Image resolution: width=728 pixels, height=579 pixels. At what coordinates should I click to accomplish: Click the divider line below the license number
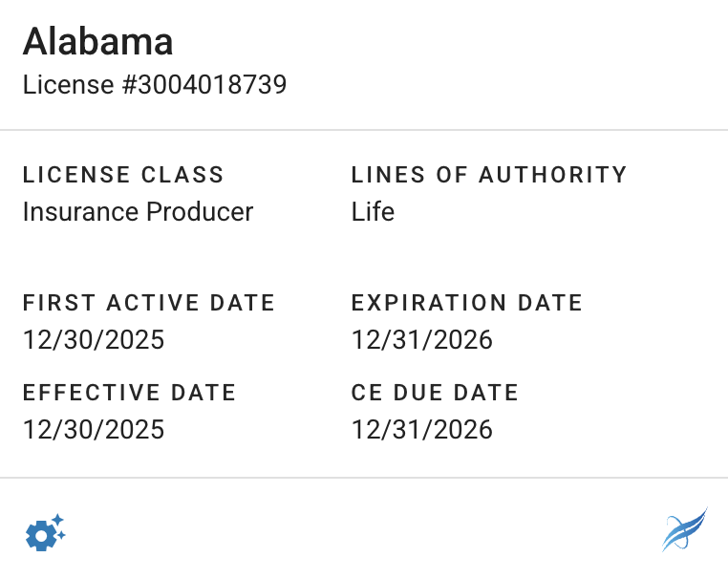tap(364, 130)
